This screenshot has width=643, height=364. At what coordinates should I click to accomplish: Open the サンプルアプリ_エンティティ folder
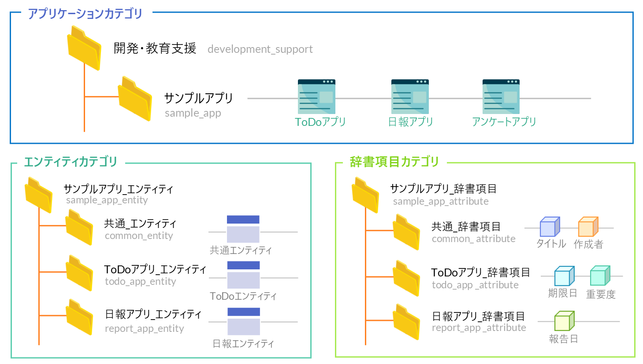(x=39, y=195)
